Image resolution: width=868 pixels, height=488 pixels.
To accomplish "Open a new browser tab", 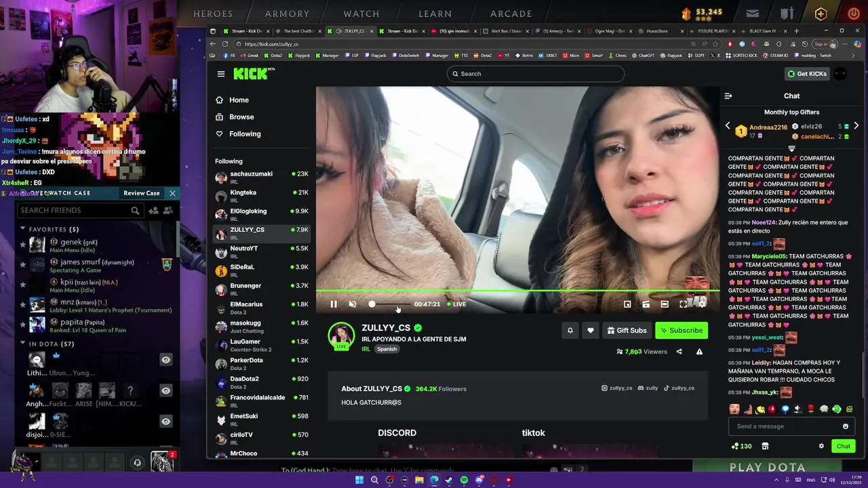I will 796,30.
